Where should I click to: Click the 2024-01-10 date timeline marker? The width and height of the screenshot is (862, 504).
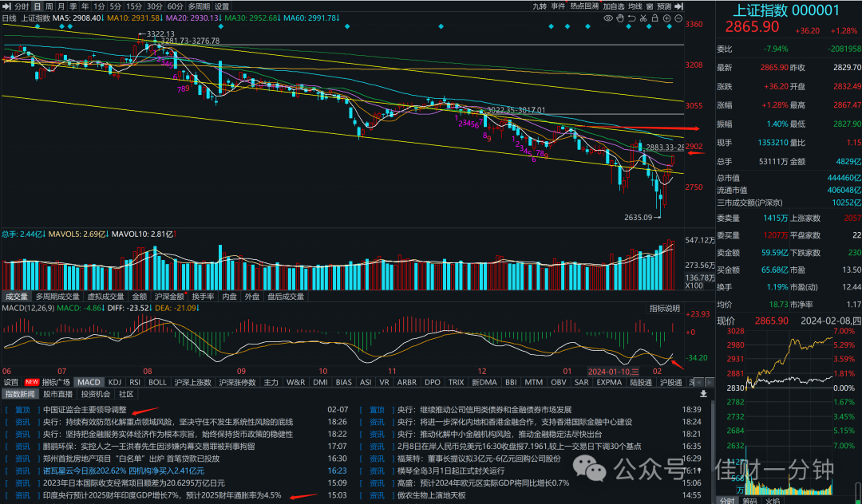point(613,372)
